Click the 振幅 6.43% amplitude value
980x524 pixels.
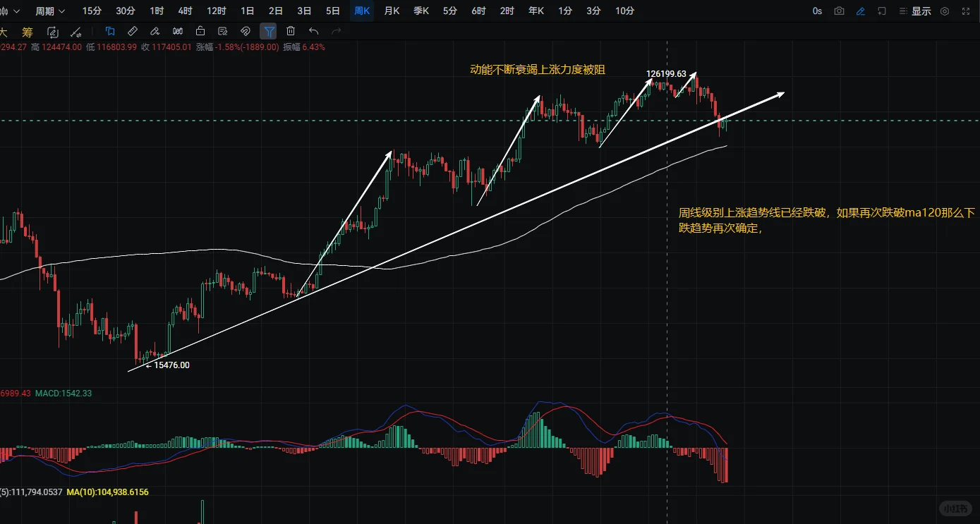[x=304, y=47]
